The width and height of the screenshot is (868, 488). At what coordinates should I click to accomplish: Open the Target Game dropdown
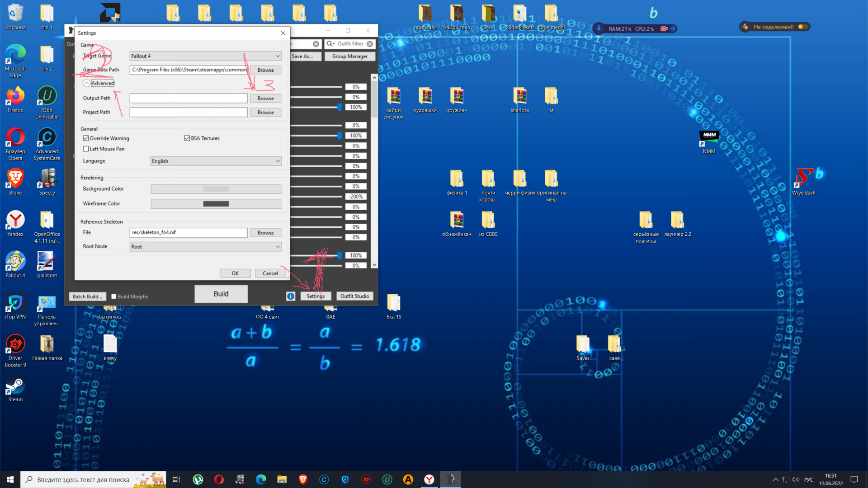tap(205, 56)
